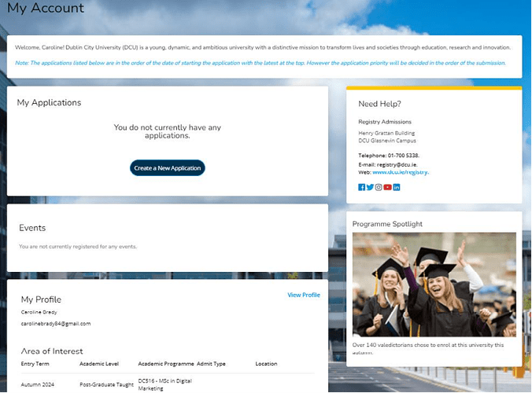Click the Entry Term column header
Viewport: 532px width, 393px height.
tap(35, 364)
